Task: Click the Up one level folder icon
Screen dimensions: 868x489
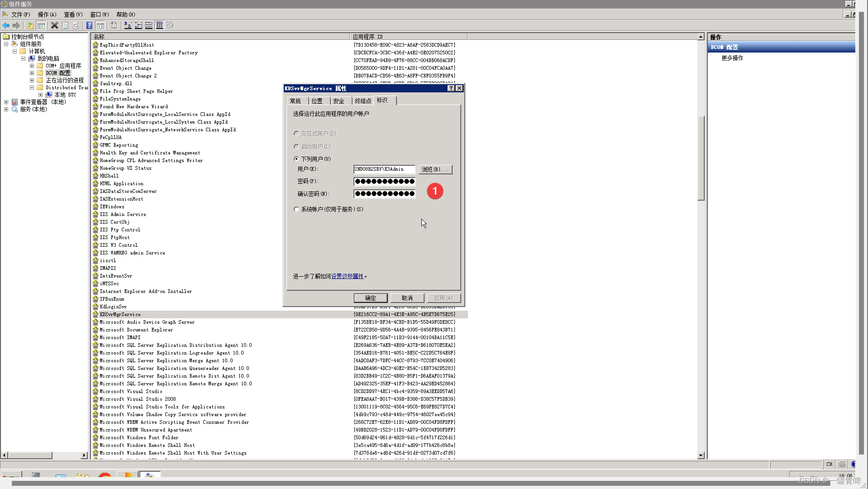Action: point(31,25)
